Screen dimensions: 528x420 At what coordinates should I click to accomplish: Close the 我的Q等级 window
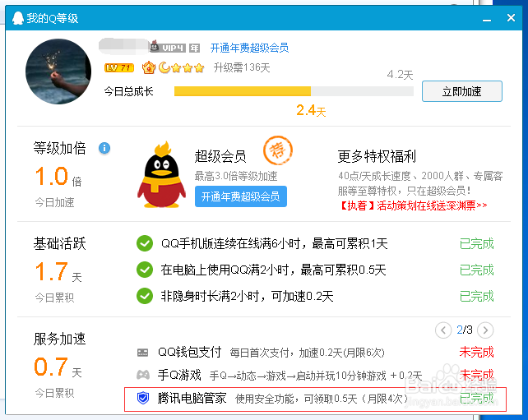coord(511,18)
